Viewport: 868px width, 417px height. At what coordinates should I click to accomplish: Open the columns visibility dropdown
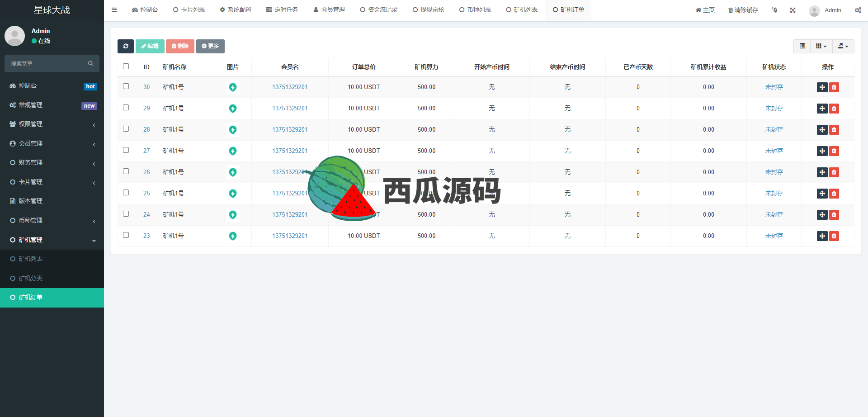[x=821, y=46]
